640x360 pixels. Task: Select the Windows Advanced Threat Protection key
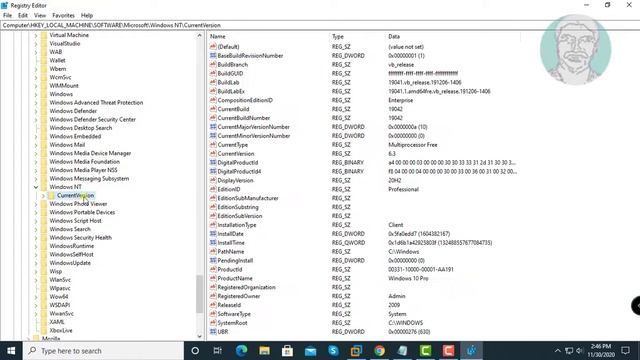(96, 102)
